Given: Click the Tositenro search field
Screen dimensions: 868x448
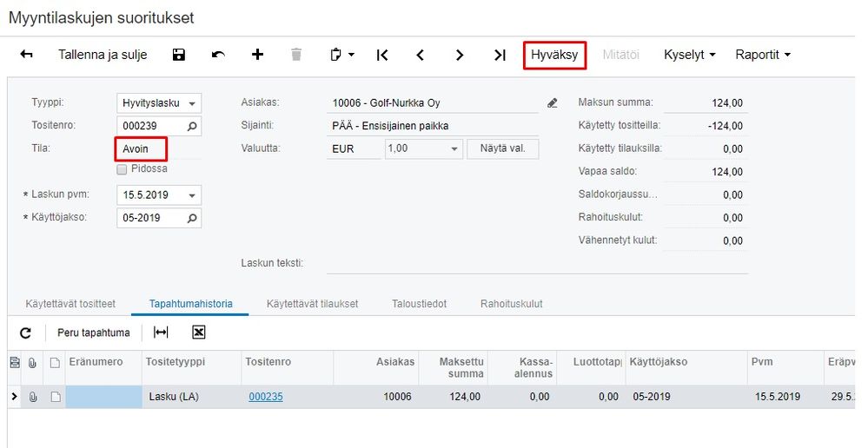Looking at the screenshot, I should pos(151,126).
